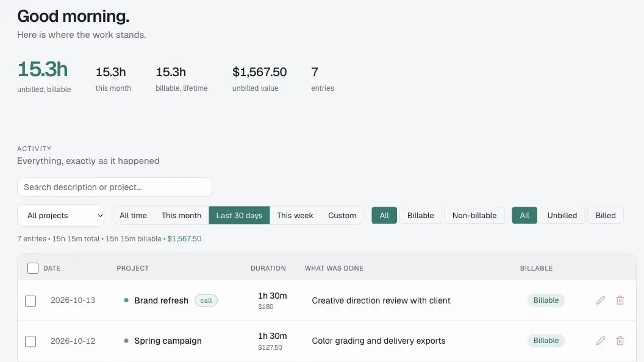Click the call tag on Brand refresh
The height and width of the screenshot is (362, 644).
206,300
